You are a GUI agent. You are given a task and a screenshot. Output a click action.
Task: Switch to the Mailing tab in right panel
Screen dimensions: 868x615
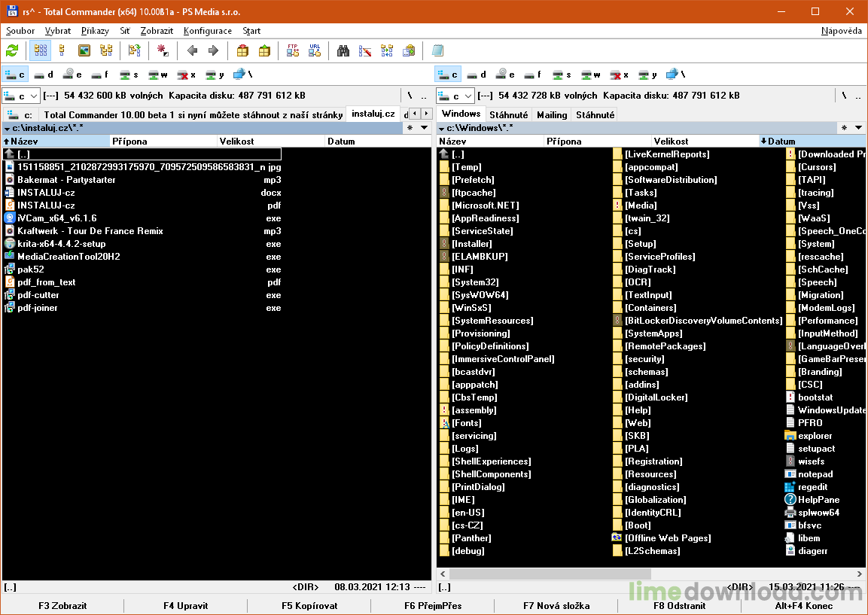[x=552, y=114]
